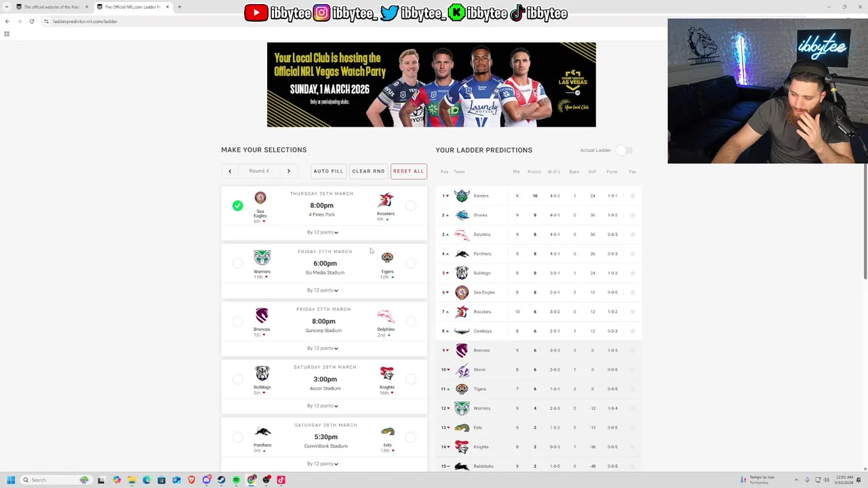Image resolution: width=868 pixels, height=488 pixels.
Task: Pick the Warriors team logo
Action: click(262, 258)
